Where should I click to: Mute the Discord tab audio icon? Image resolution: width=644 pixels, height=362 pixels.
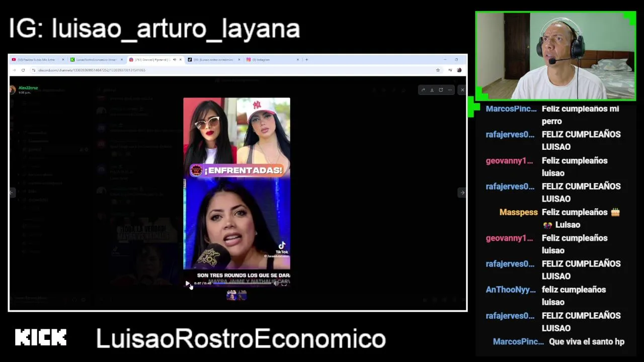click(x=174, y=60)
